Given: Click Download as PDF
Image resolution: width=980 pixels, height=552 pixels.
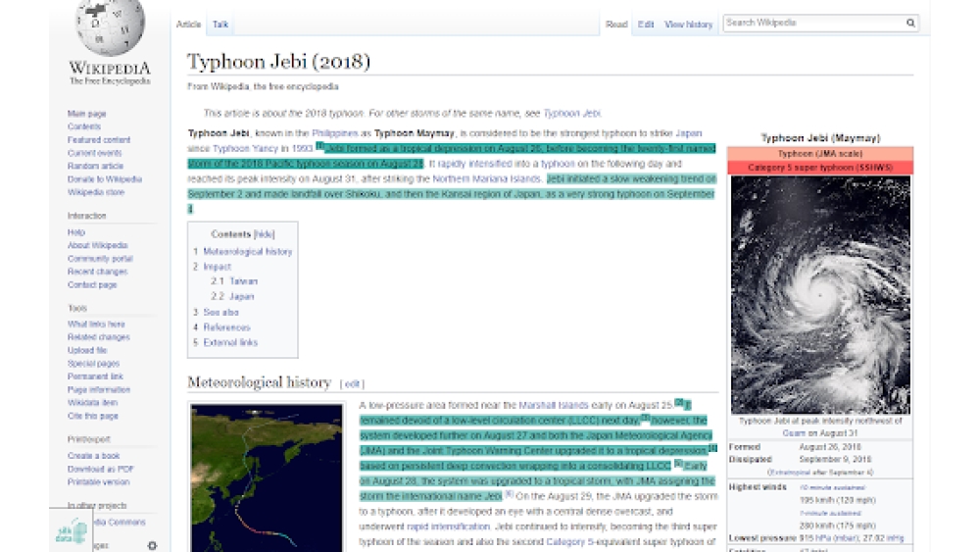Looking at the screenshot, I should [x=101, y=470].
